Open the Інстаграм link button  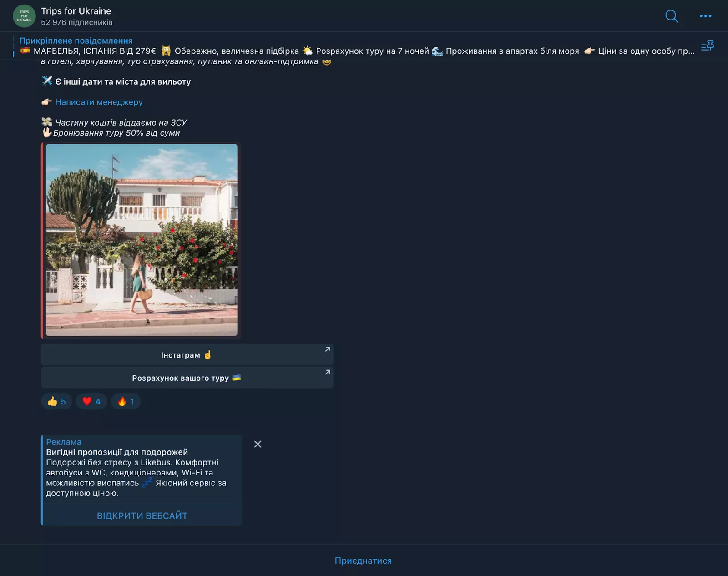click(x=187, y=355)
